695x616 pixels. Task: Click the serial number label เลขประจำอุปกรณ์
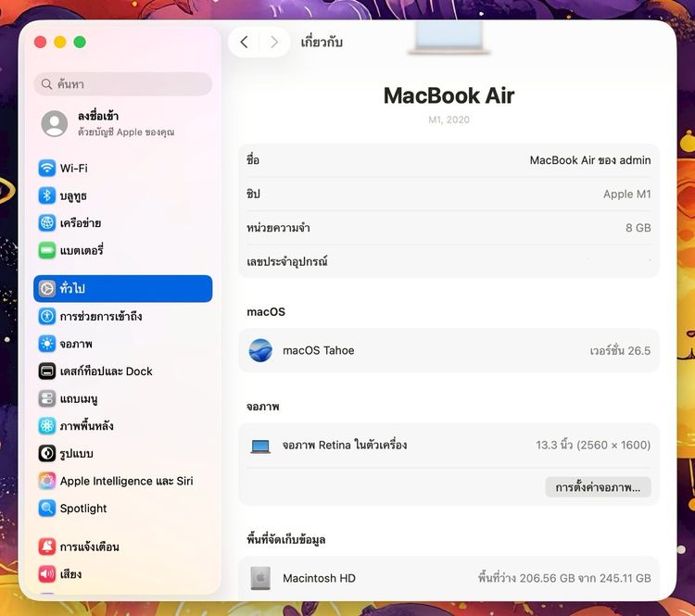(286, 261)
